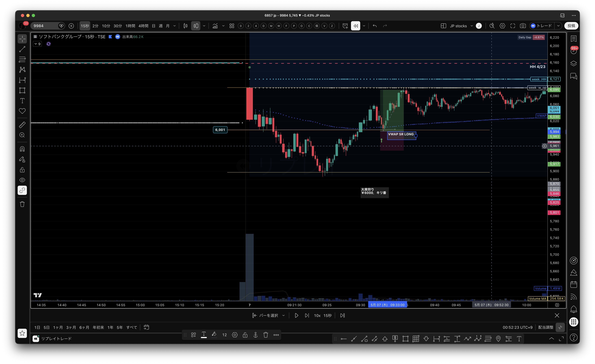Toggle hide all drawings eye icon
This screenshot has width=595, height=364.
coord(22,180)
